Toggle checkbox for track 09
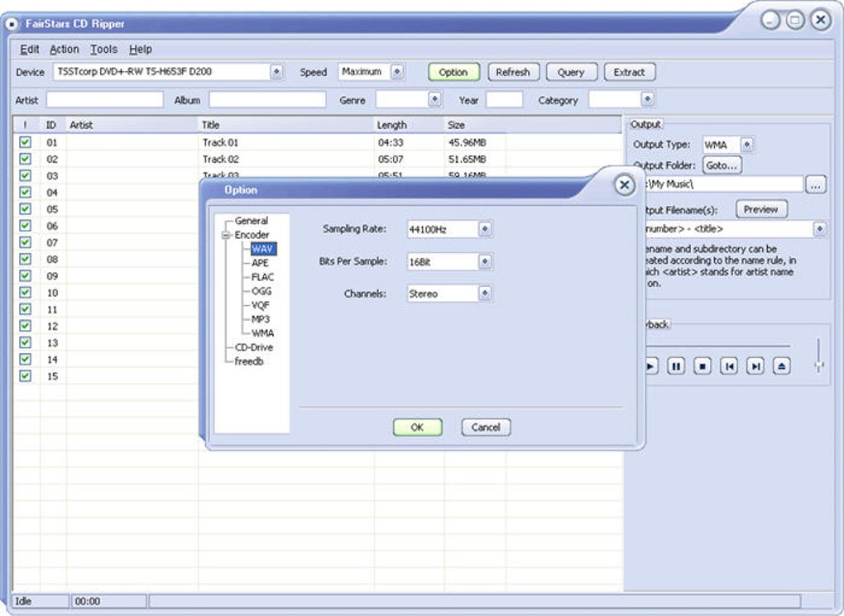 (26, 275)
